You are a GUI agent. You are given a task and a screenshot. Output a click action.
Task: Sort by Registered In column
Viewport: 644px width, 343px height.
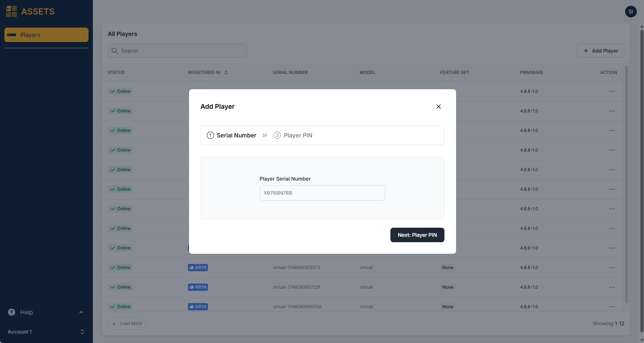(x=208, y=73)
